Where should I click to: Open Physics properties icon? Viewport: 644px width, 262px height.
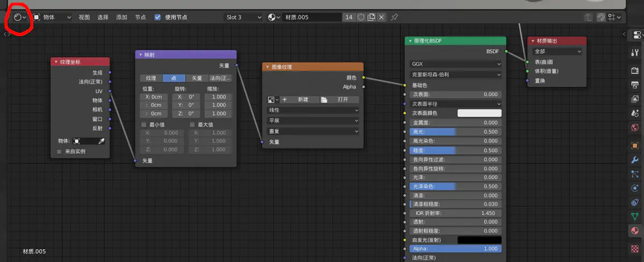point(635,188)
